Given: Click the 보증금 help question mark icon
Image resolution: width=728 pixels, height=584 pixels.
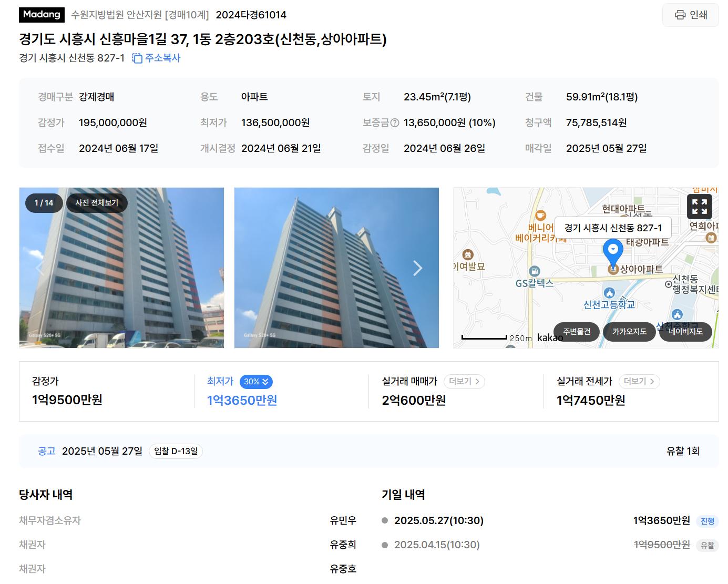Looking at the screenshot, I should pos(395,123).
